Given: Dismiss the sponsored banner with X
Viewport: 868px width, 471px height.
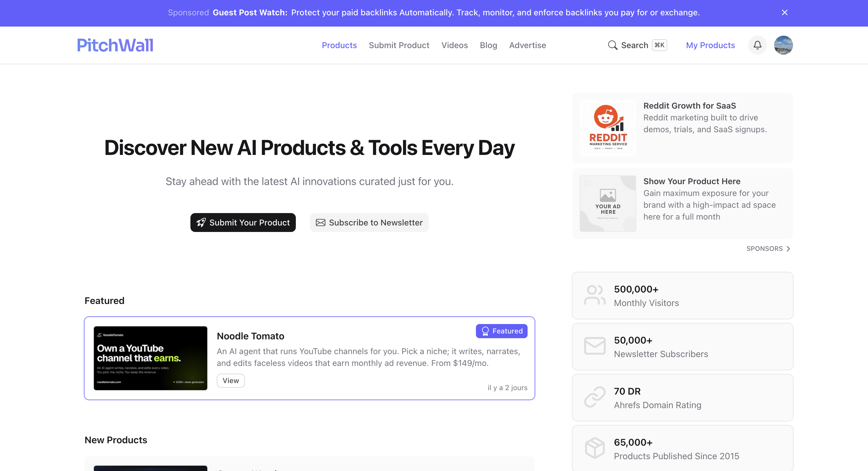Looking at the screenshot, I should (784, 12).
